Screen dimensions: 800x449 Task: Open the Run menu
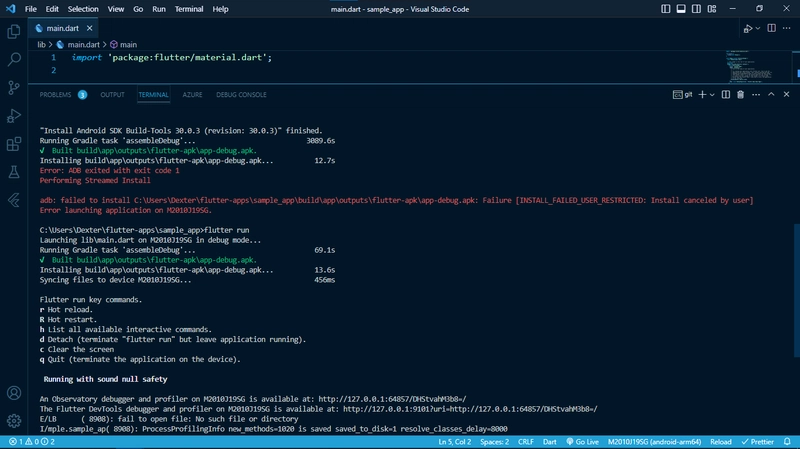pos(159,9)
